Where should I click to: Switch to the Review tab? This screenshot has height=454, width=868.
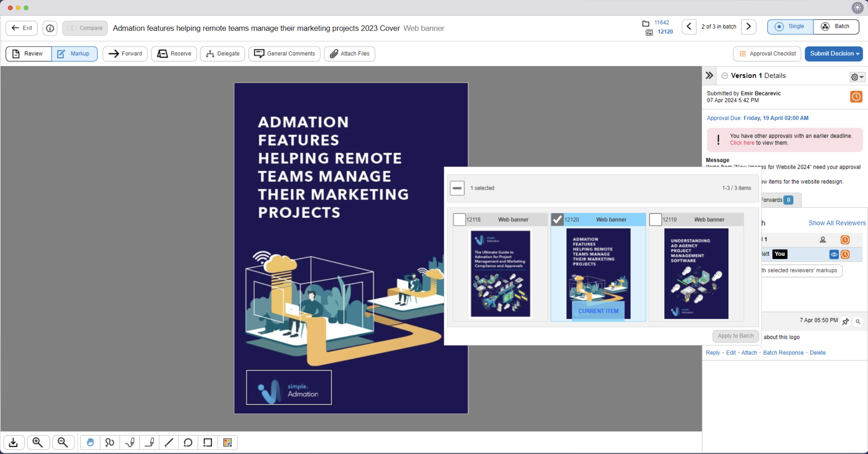[x=29, y=54]
